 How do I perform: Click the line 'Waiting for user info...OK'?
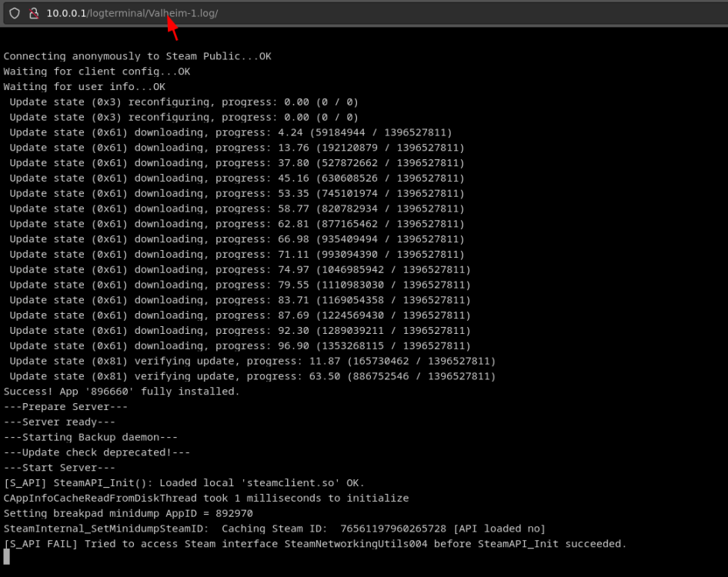85,87
